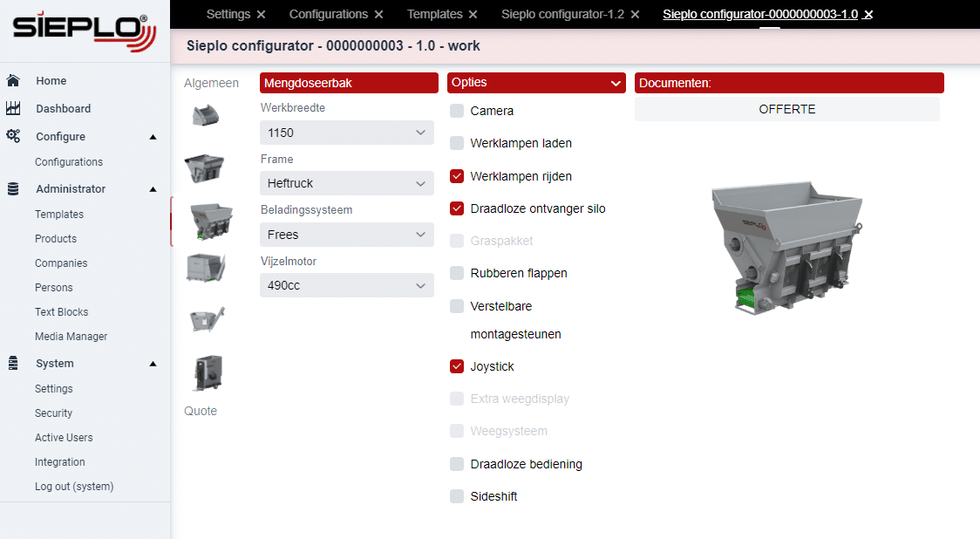Check Verstelbare montagesteunen
This screenshot has height=539, width=980.
(x=457, y=306)
